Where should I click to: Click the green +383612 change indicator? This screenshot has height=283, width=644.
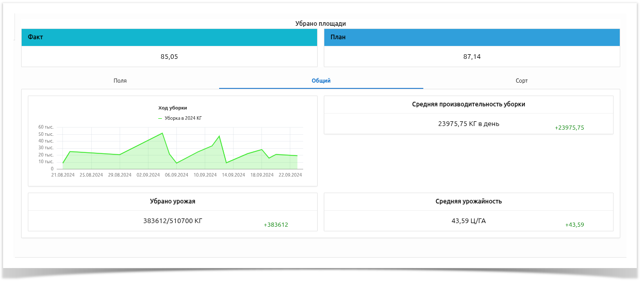pos(276,225)
